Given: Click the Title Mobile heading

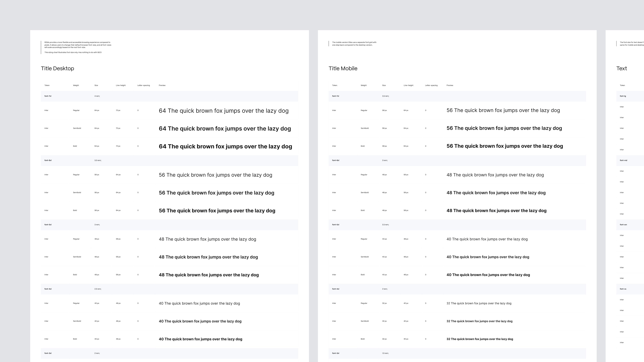Looking at the screenshot, I should pyautogui.click(x=343, y=68).
